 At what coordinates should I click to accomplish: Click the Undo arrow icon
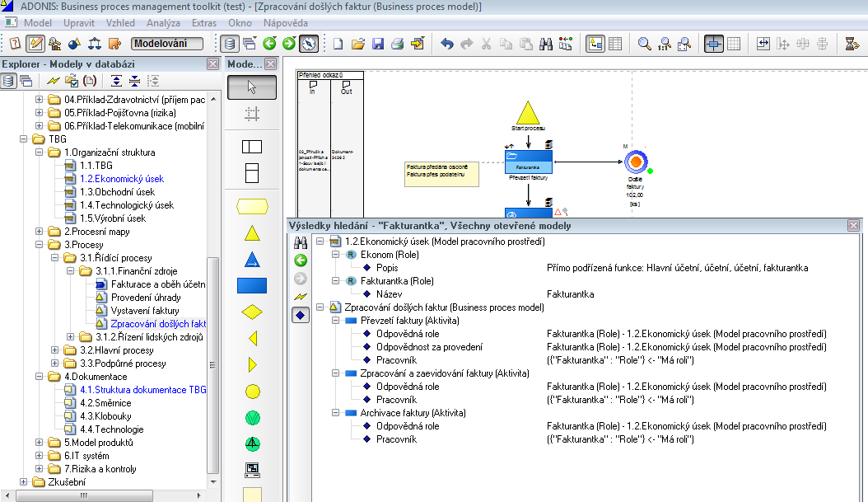(x=446, y=44)
